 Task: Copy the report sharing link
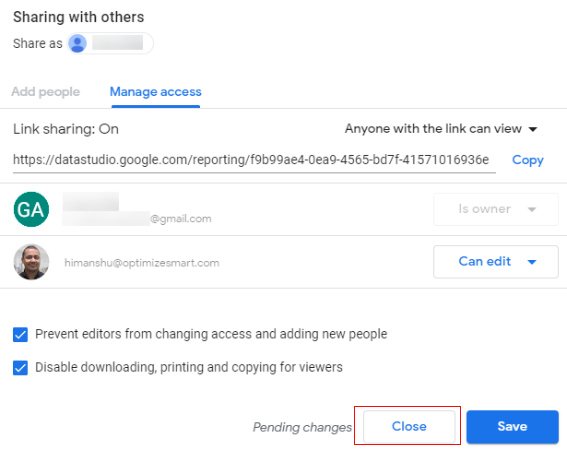(x=528, y=160)
